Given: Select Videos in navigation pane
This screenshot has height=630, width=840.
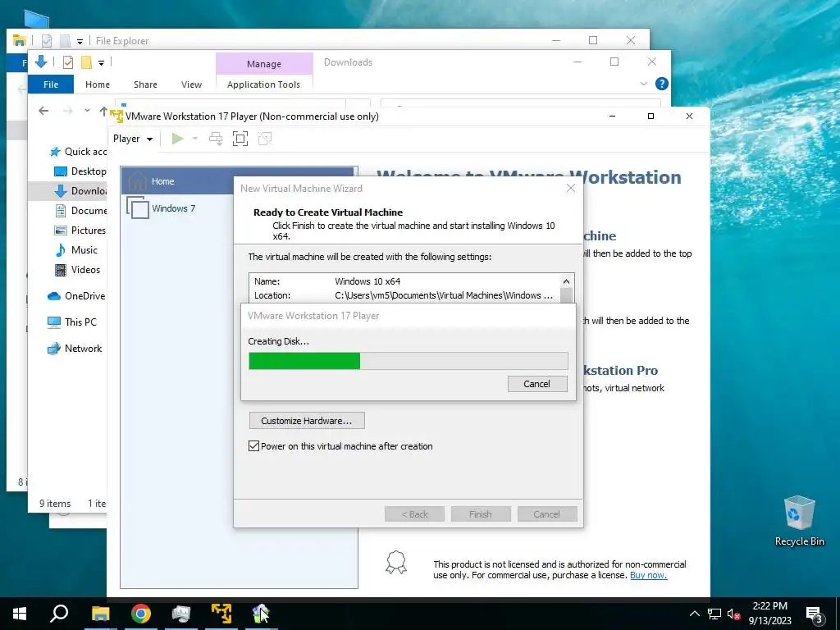Looking at the screenshot, I should point(78,270).
